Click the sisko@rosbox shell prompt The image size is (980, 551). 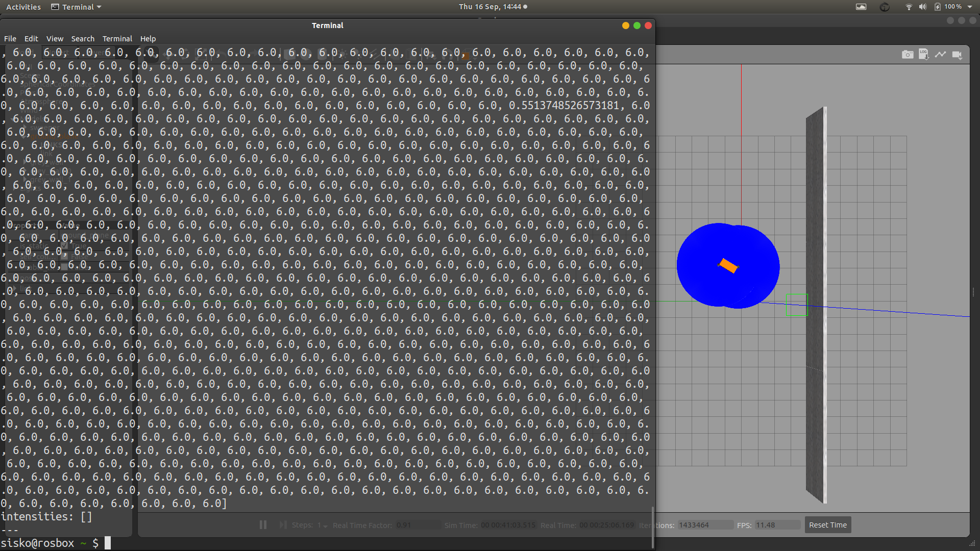[x=50, y=543]
